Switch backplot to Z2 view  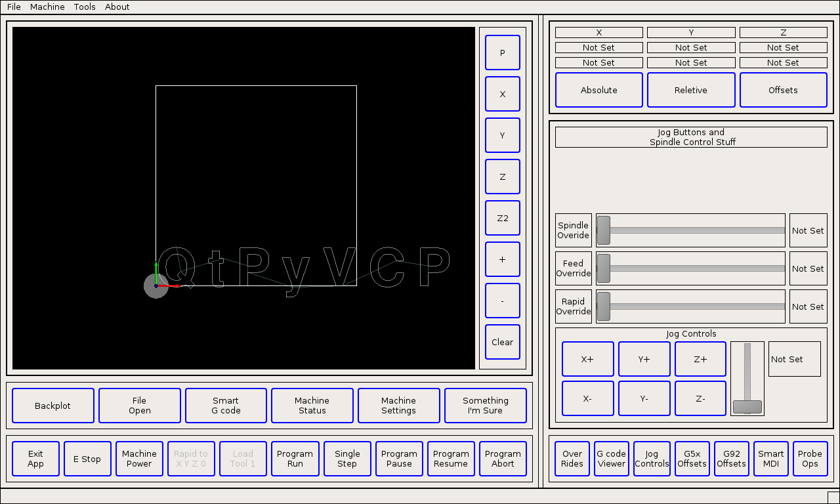pos(503,218)
